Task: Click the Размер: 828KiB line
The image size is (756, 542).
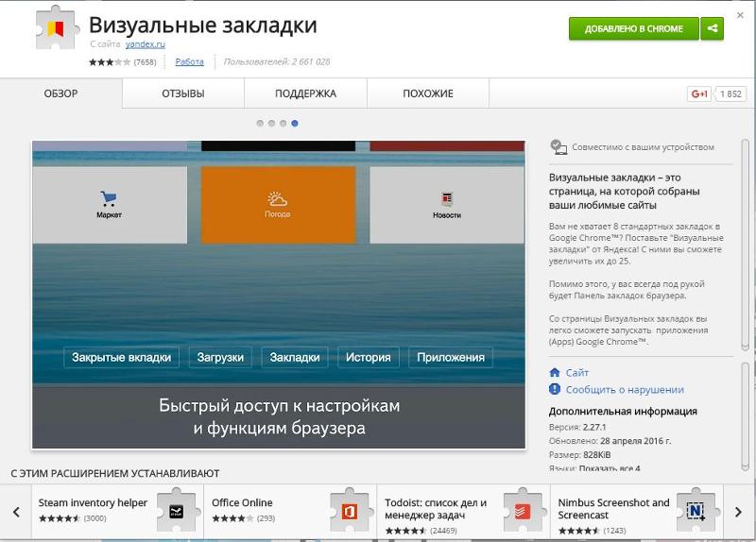Action: [x=579, y=455]
